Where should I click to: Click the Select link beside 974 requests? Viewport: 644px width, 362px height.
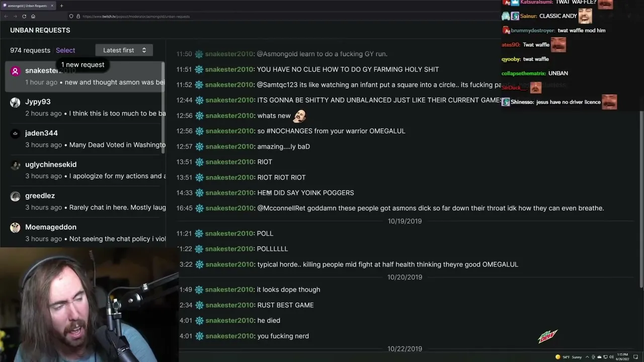click(65, 50)
